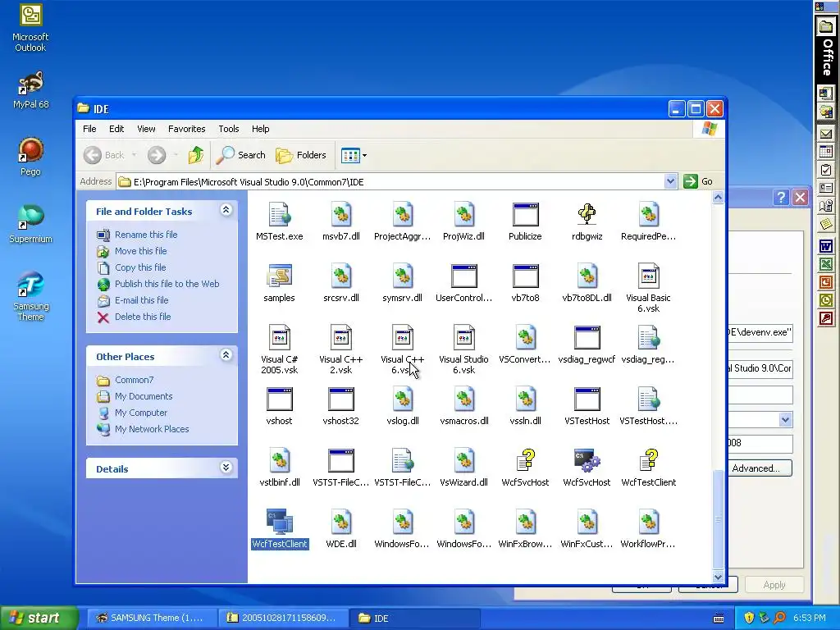Click Advanced... button in background dialog
The width and height of the screenshot is (840, 630).
(x=760, y=468)
